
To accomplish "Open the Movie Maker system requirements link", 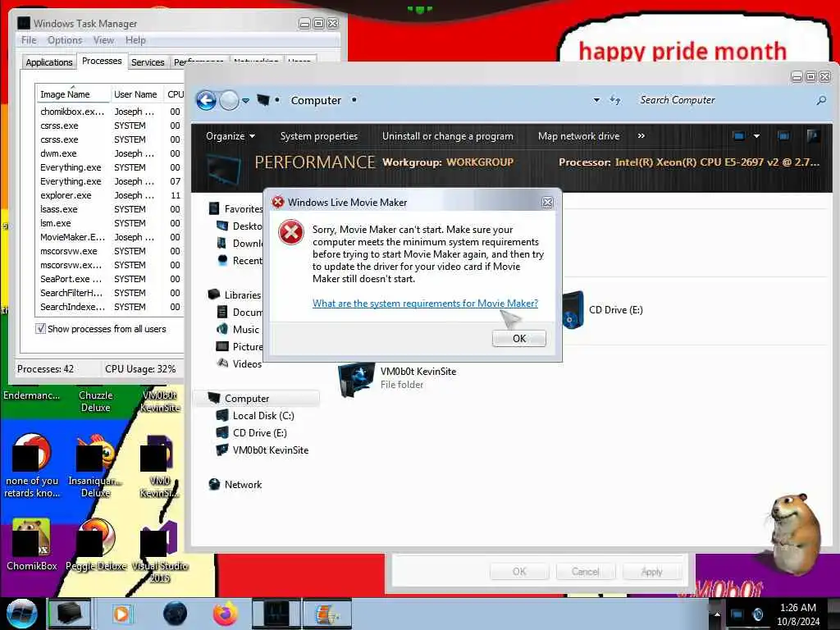I will pos(425,304).
